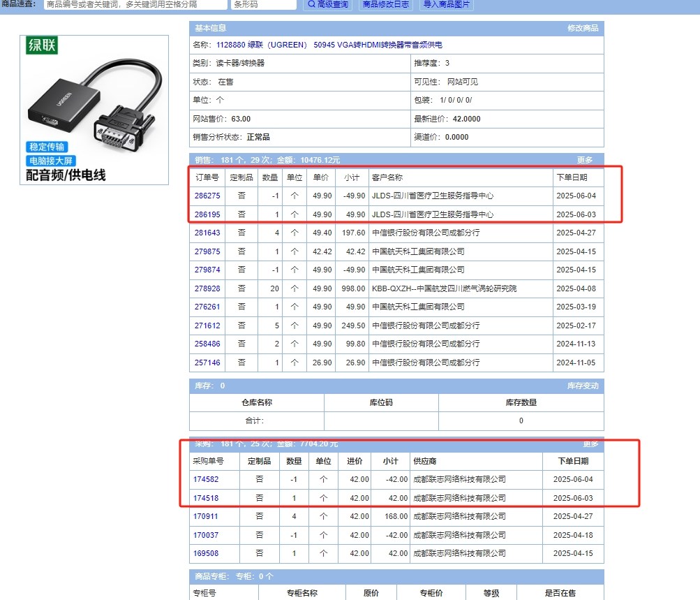Image resolution: width=700 pixels, height=600 pixels.
Task: Focus the 条形码 barcode input
Action: pyautogui.click(x=264, y=4)
